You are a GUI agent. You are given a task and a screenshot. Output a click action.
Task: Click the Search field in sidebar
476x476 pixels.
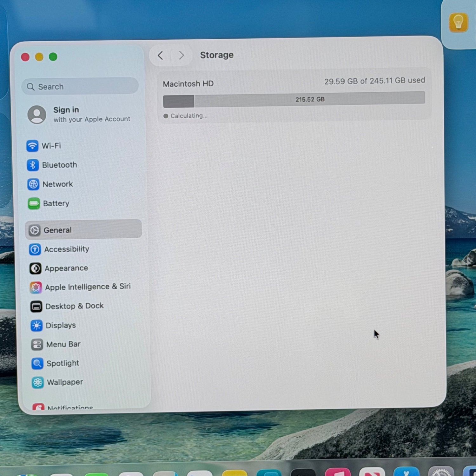[80, 87]
